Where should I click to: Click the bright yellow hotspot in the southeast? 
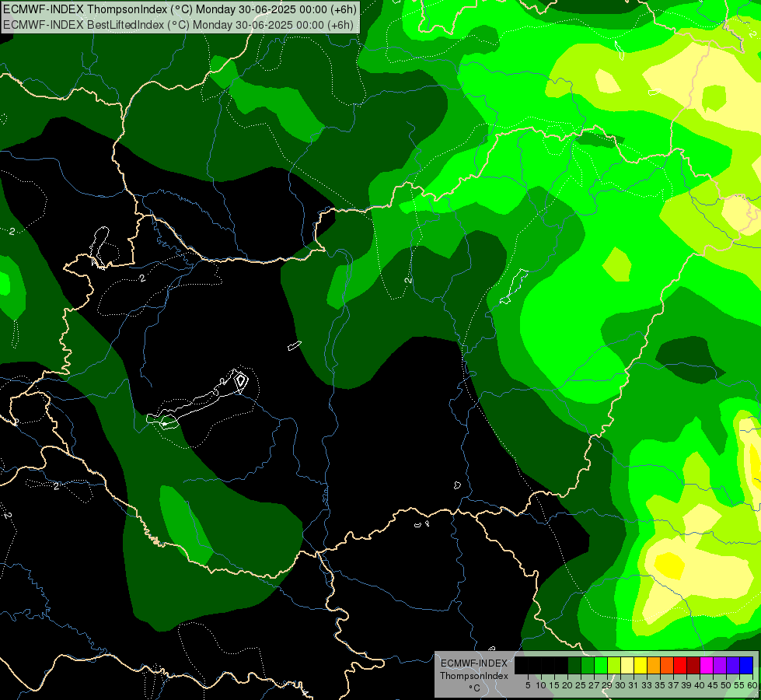pyautogui.click(x=670, y=565)
